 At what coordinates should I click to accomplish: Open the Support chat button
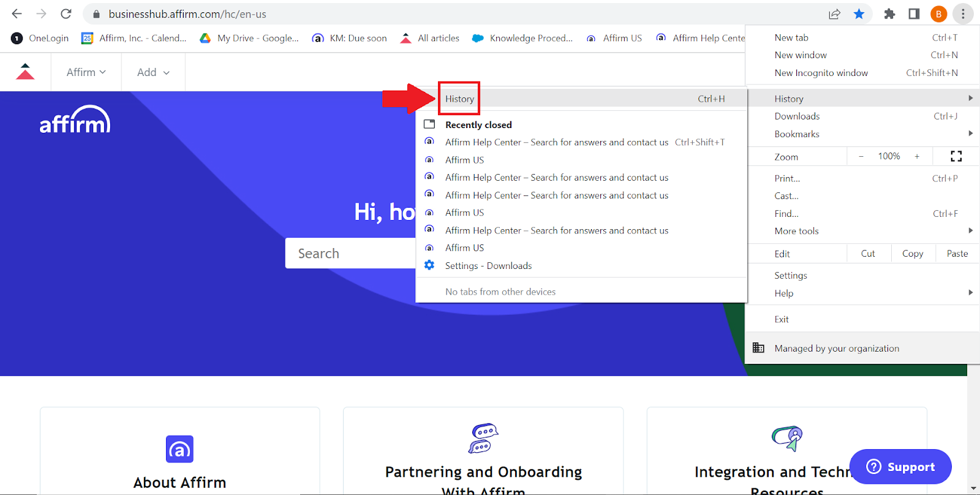click(x=900, y=467)
